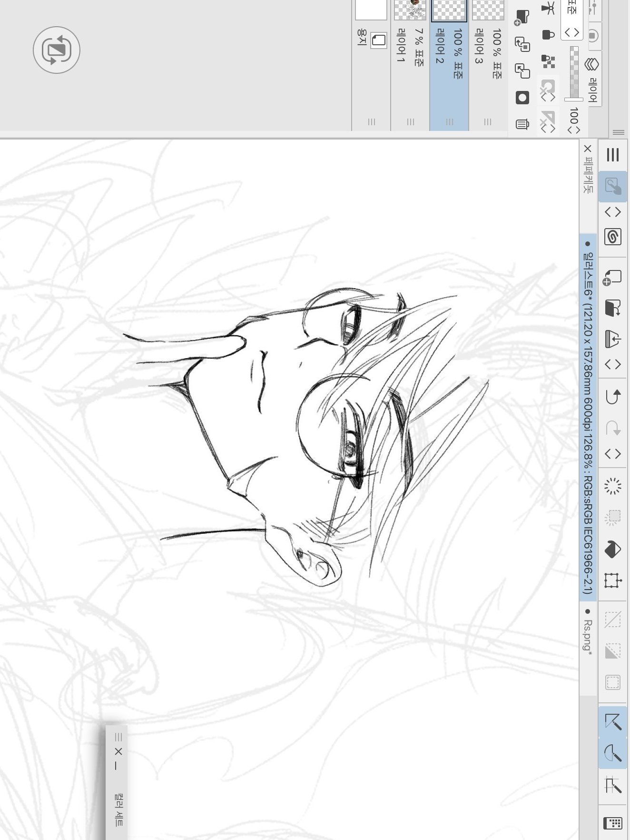Screen dimensions: 630x840
Task: Select the 용지 paper layer
Action: [371, 65]
